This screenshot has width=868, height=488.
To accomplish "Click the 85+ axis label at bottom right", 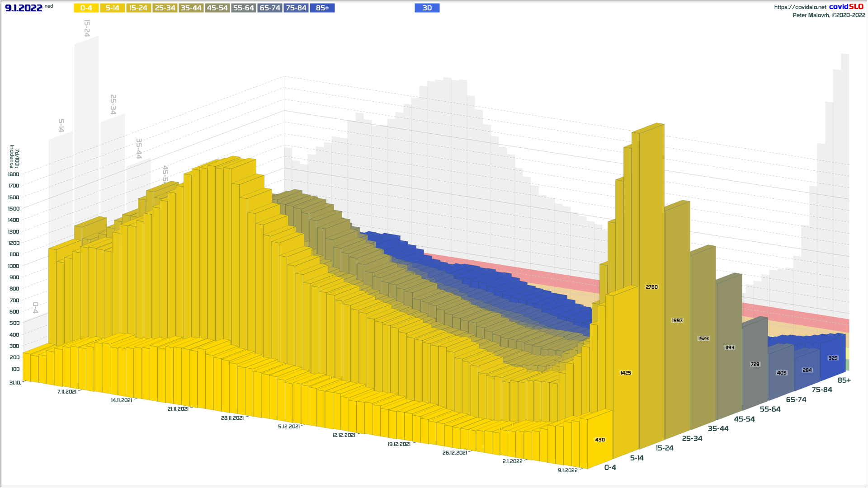I will pyautogui.click(x=844, y=380).
